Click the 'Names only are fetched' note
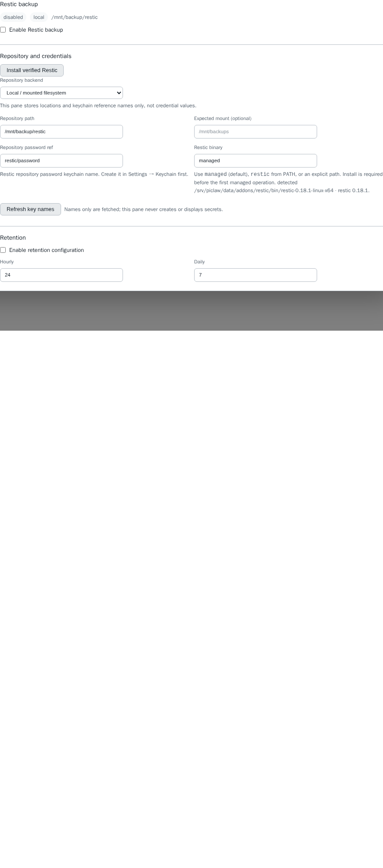Screen dimensions: 383x868 (144, 209)
